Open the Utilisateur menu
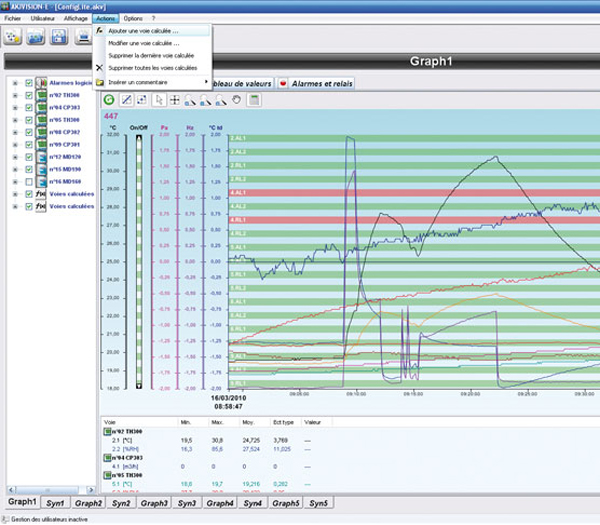The image size is (600, 525). click(x=42, y=18)
